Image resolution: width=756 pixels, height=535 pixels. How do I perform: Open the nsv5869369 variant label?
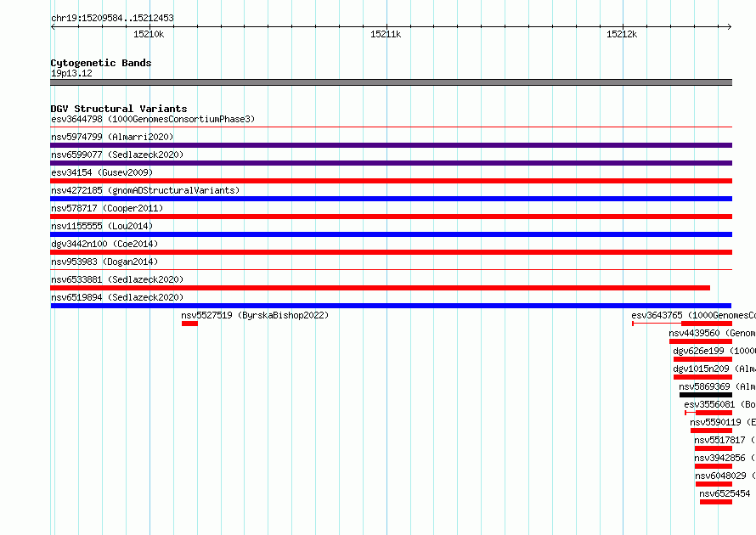coord(717,386)
